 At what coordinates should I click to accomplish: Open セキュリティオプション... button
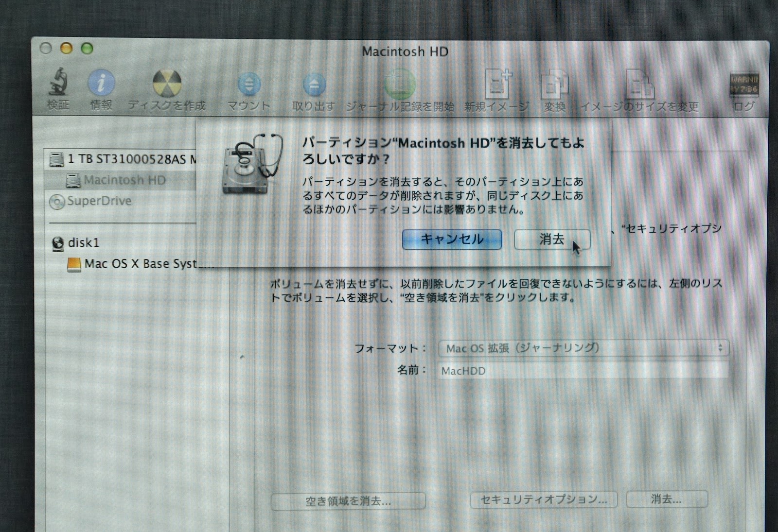544,499
